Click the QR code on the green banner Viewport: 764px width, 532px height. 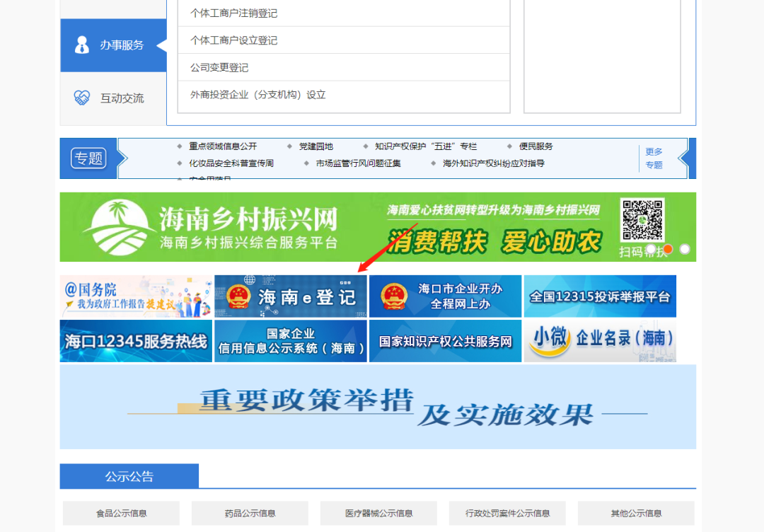pos(642,219)
